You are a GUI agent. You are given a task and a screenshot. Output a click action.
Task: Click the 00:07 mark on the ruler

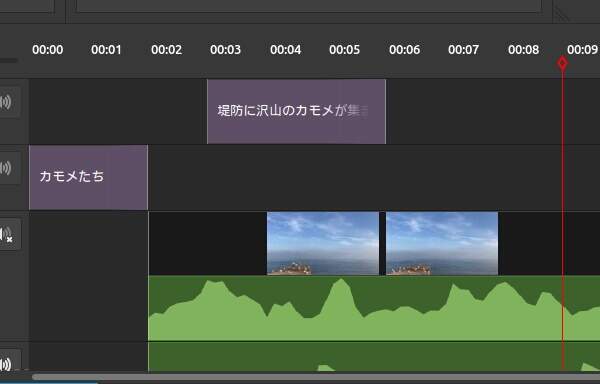point(463,50)
